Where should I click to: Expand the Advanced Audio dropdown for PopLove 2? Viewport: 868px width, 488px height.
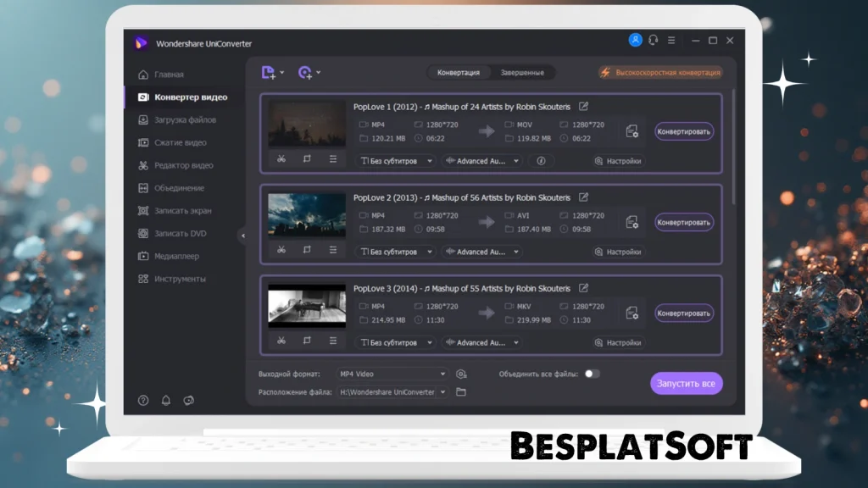point(481,252)
